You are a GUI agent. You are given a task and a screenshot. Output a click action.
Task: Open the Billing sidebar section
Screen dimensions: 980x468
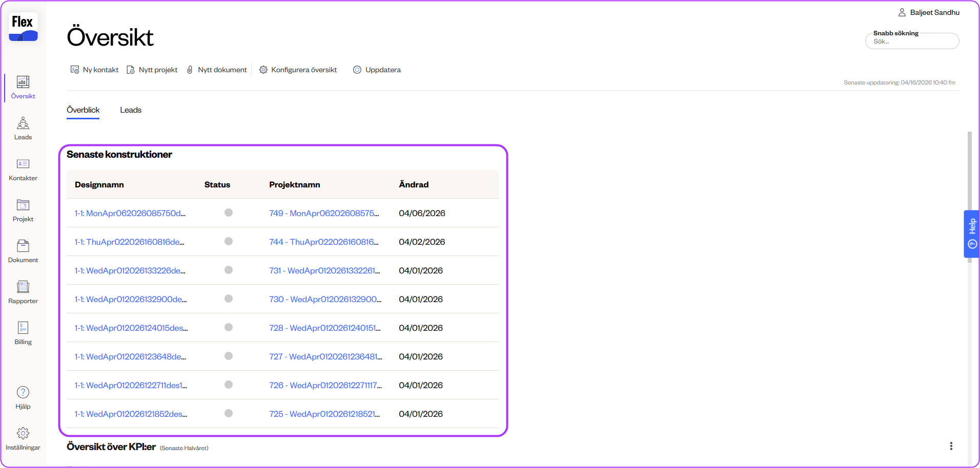23,333
